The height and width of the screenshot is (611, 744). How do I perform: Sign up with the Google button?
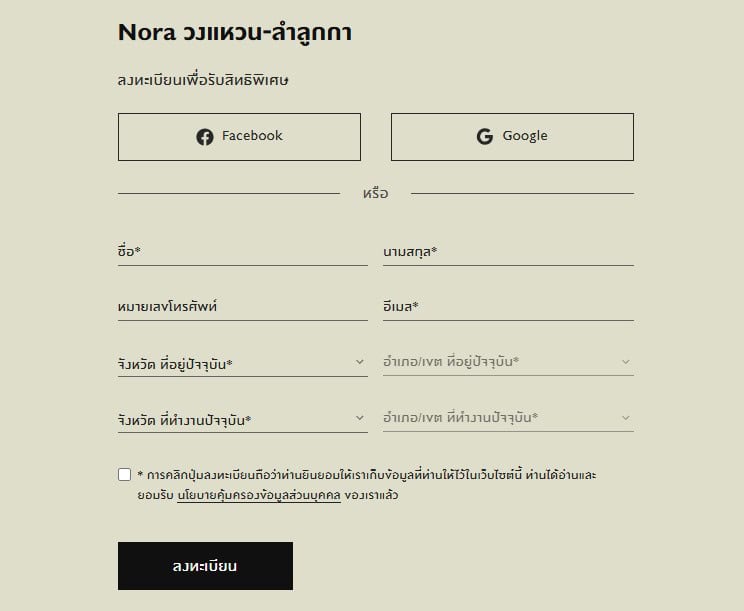[x=512, y=137]
